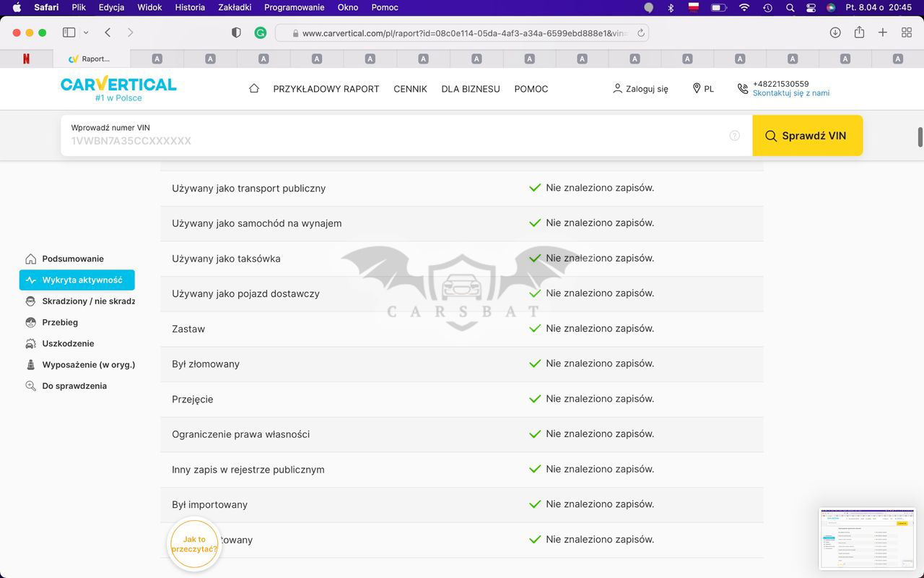Screen dimensions: 924x578
Task: Click the Zaloguj się link
Action: 640,88
